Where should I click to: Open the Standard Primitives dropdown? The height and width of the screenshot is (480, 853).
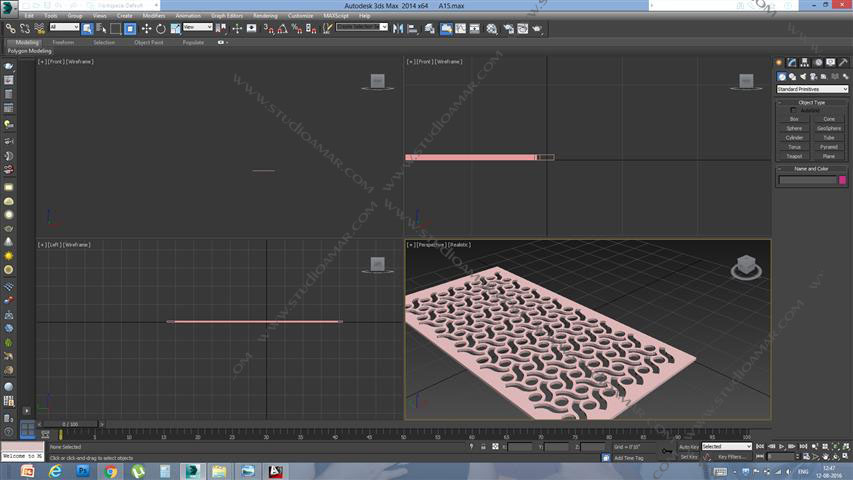pyautogui.click(x=812, y=89)
